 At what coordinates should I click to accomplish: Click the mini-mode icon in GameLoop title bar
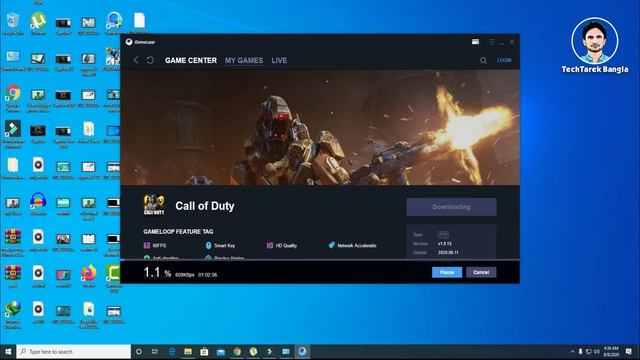point(476,42)
